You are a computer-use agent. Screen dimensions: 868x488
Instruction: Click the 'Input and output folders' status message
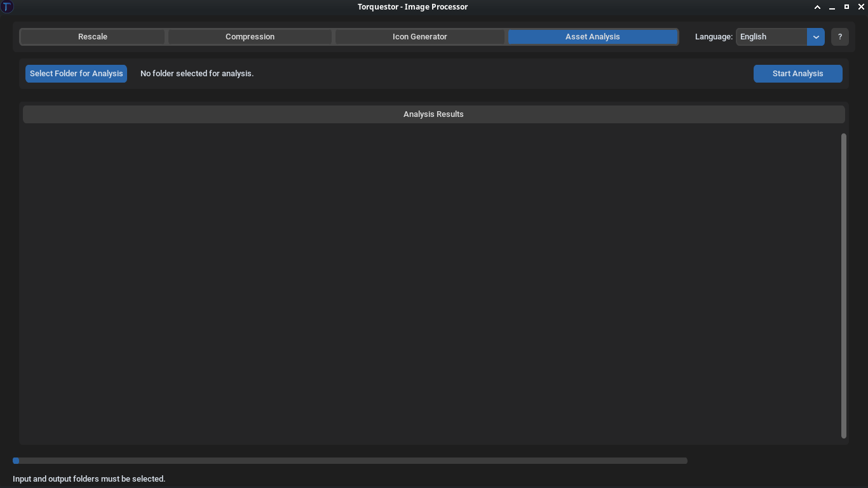[x=89, y=479]
